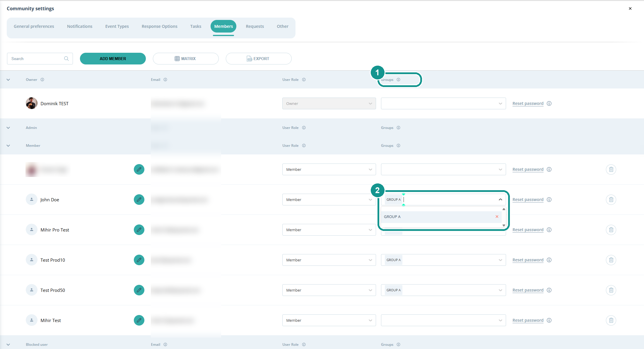Viewport: 644px width, 349px height.
Task: Delete blurred first member via trash icon
Action: pyautogui.click(x=611, y=169)
